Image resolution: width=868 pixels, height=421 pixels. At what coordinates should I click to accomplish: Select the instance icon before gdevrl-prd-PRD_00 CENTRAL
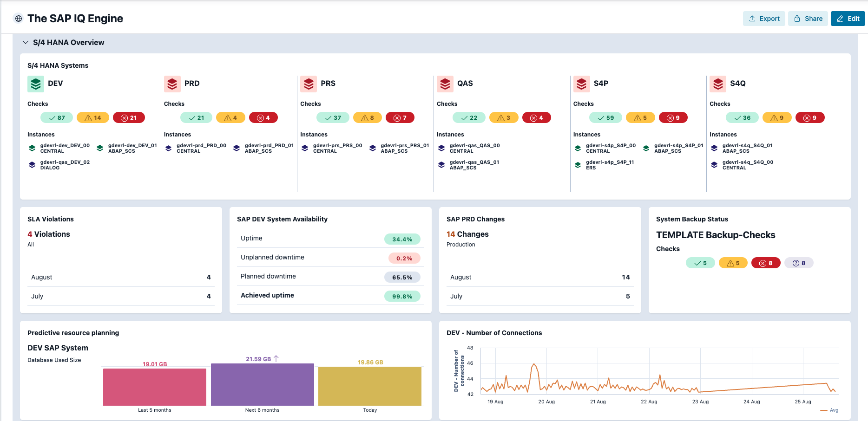[168, 148]
